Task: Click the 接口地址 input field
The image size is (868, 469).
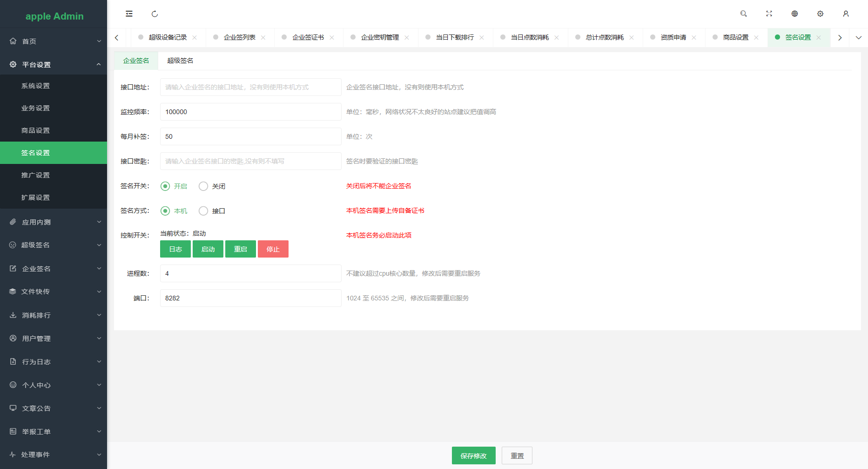Action: tap(250, 87)
